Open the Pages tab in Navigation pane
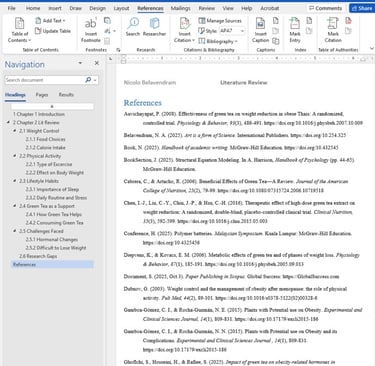375x366 pixels. [42, 95]
